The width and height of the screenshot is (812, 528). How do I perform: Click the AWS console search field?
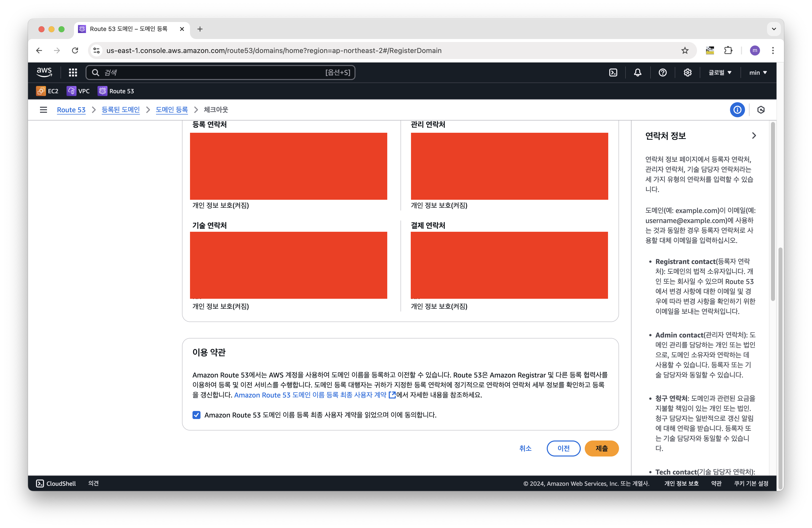[218, 72]
